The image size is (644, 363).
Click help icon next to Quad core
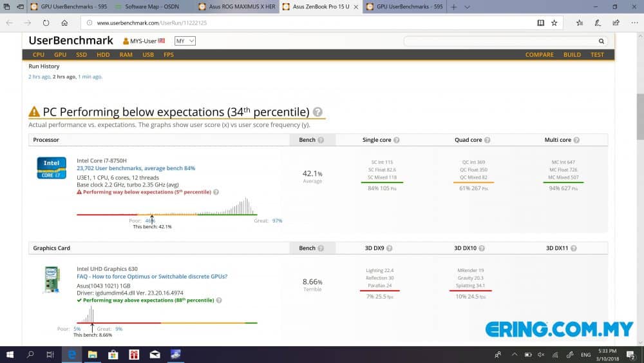point(487,140)
